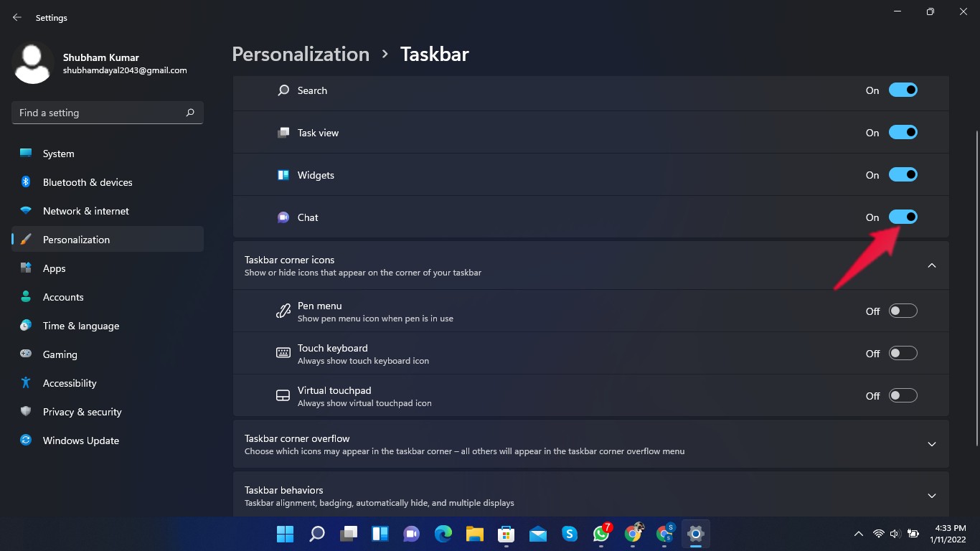Select Bluetooth & devices in the sidebar
This screenshot has height=551, width=980.
(x=88, y=182)
